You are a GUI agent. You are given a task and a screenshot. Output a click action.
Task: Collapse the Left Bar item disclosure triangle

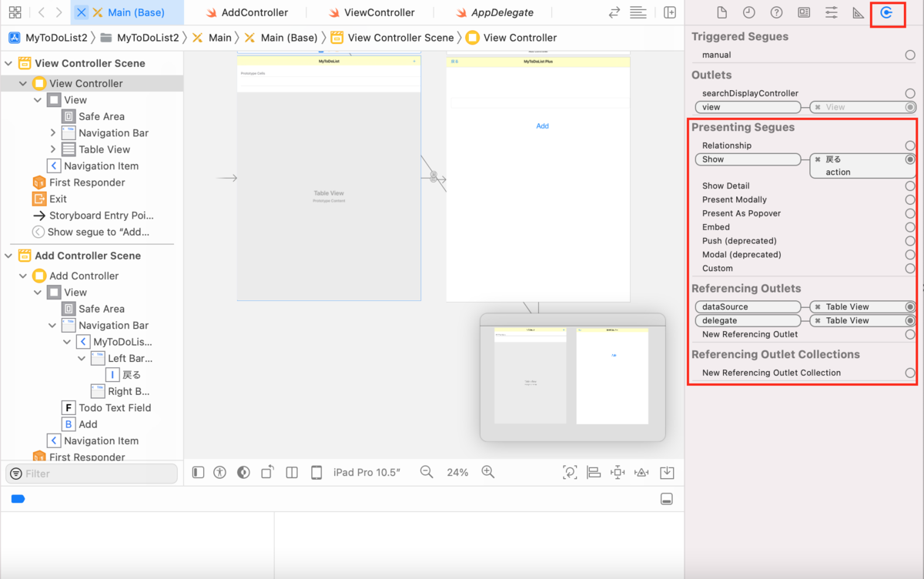coord(82,358)
